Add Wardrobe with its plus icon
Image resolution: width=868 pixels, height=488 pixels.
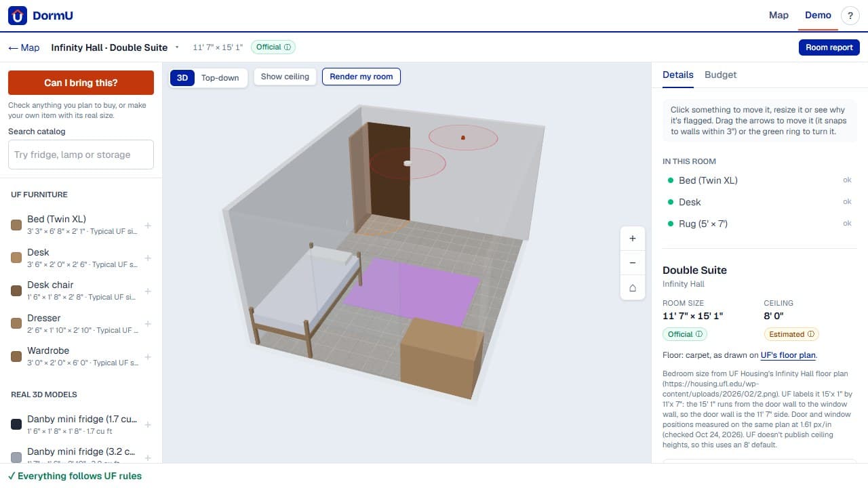(x=148, y=357)
